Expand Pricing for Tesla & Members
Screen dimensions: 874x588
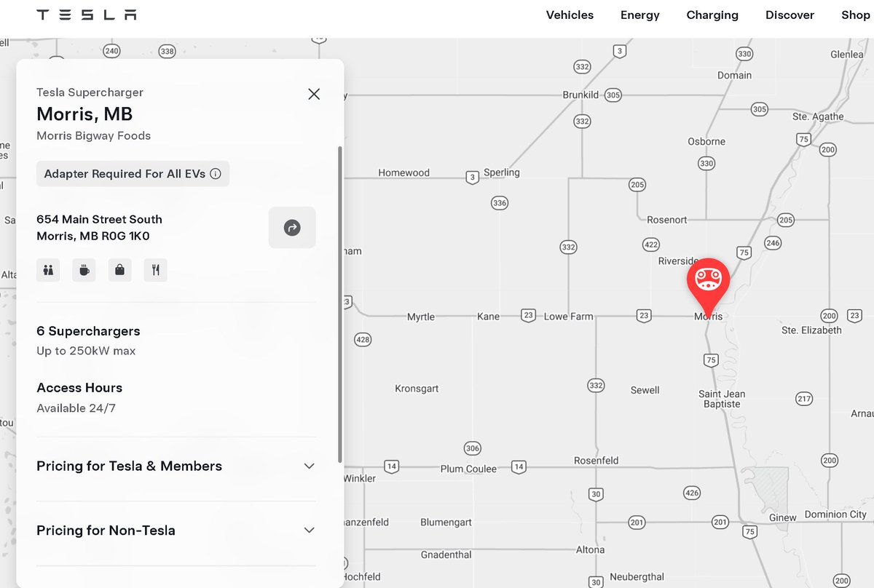click(x=176, y=466)
